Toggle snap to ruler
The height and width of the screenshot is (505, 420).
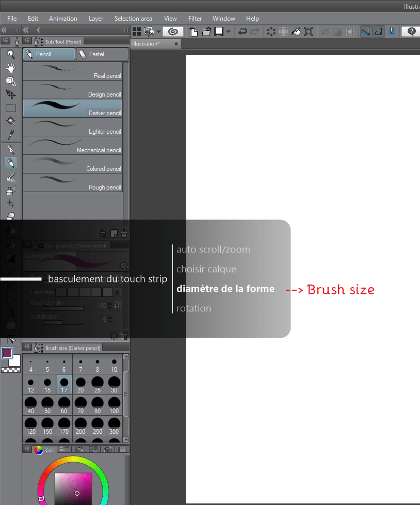click(x=366, y=31)
